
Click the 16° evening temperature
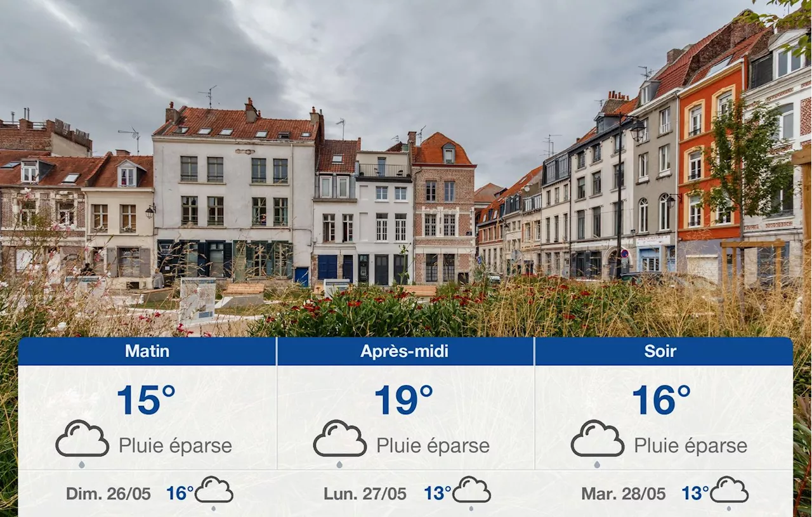(x=661, y=400)
